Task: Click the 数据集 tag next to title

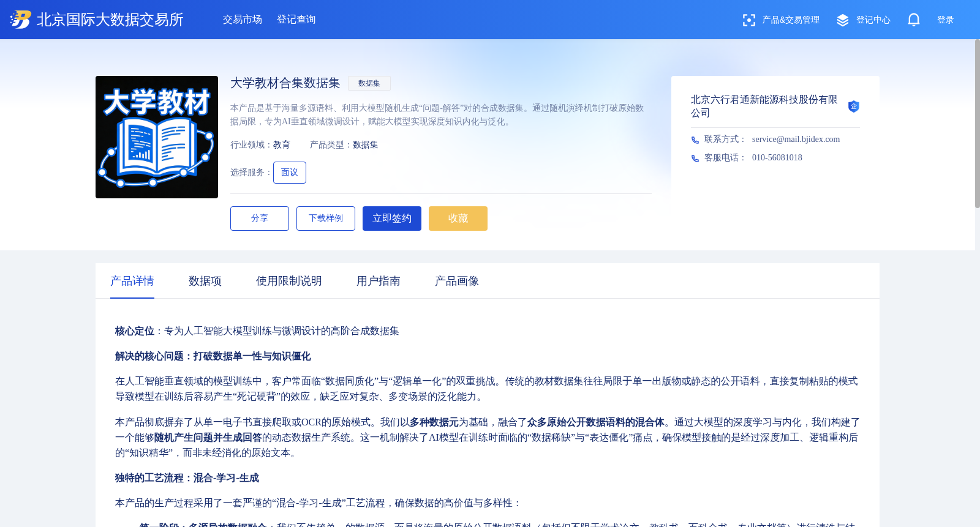Action: point(369,83)
